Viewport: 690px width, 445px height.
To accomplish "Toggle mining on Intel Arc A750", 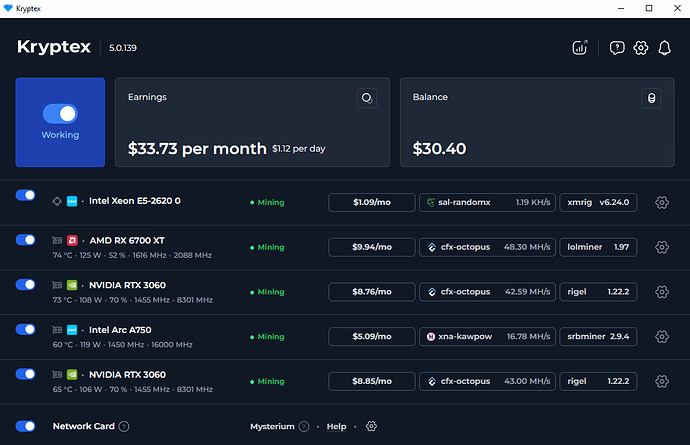I will (x=26, y=329).
